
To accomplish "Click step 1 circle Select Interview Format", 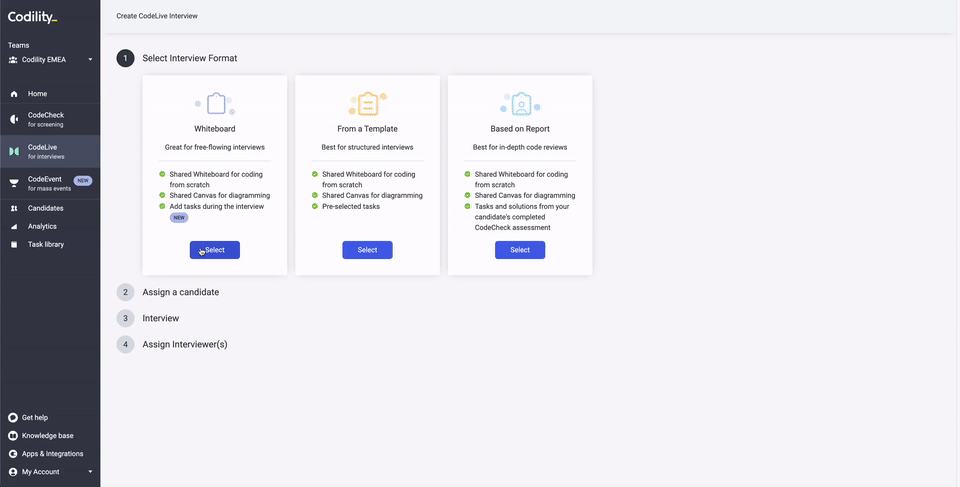I will coord(126,58).
